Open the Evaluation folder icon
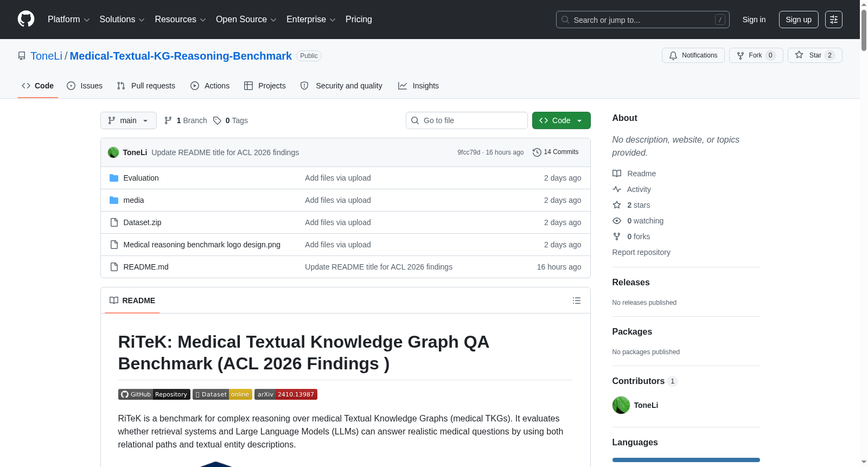This screenshot has height=467, width=868. pos(114,178)
